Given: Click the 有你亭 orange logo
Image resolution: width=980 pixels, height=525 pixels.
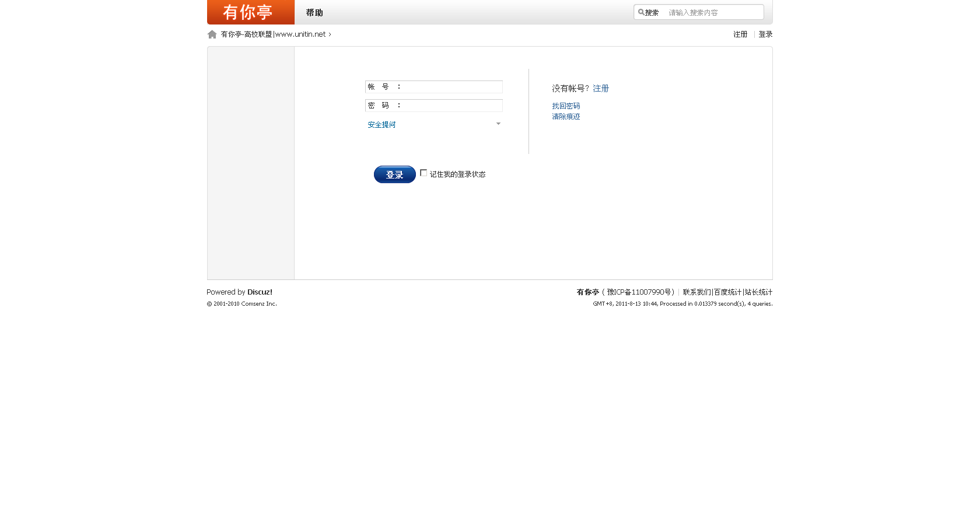Looking at the screenshot, I should click(x=251, y=12).
